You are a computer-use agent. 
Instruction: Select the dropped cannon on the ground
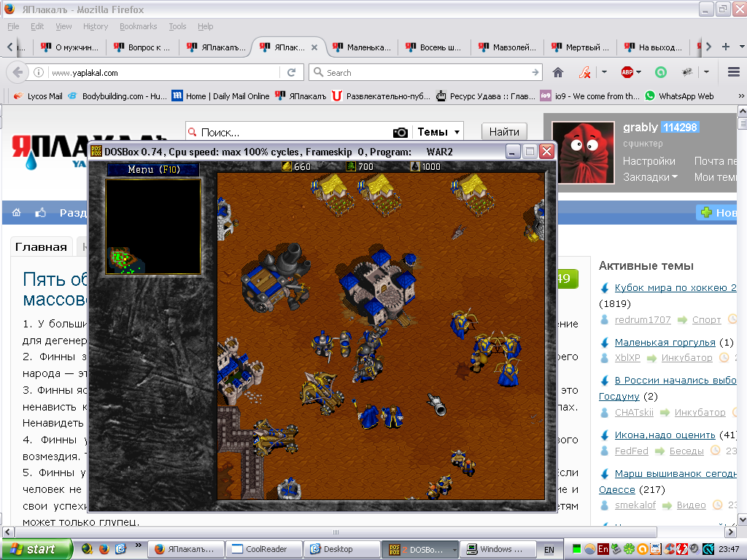[437, 405]
